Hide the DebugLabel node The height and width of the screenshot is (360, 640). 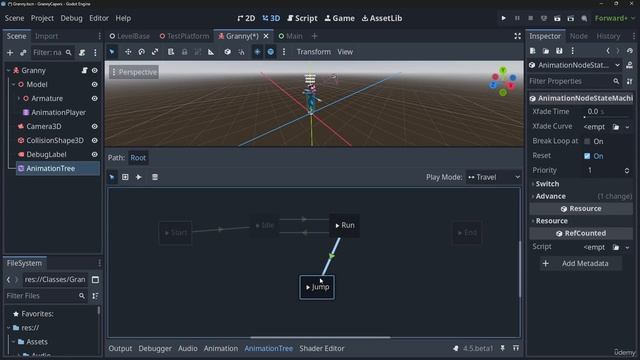coord(94,154)
